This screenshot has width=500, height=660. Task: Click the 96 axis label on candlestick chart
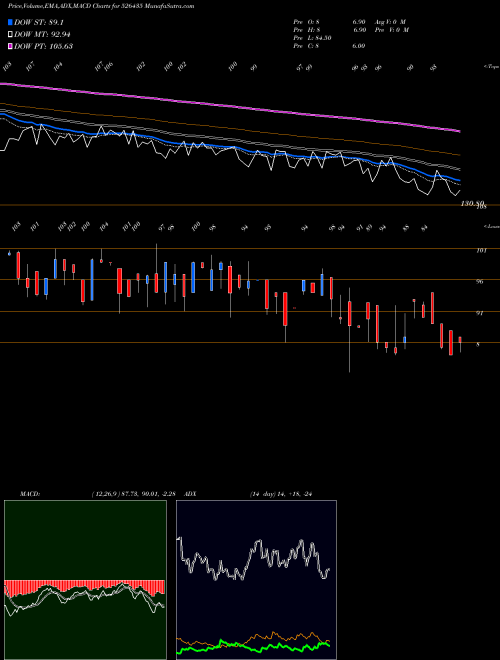click(479, 282)
